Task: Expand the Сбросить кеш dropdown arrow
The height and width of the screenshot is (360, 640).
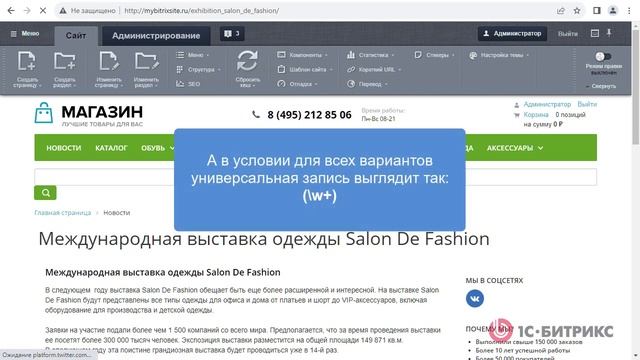Action: [x=254, y=86]
